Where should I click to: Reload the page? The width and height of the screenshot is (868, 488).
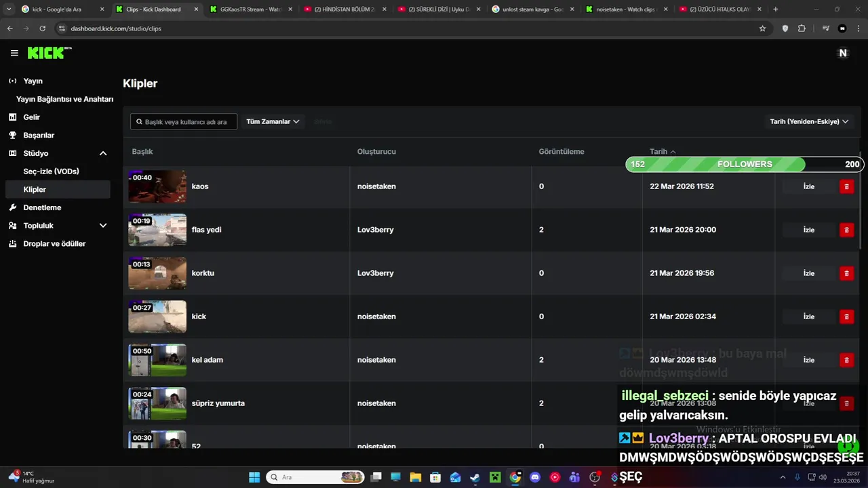pyautogui.click(x=43, y=28)
